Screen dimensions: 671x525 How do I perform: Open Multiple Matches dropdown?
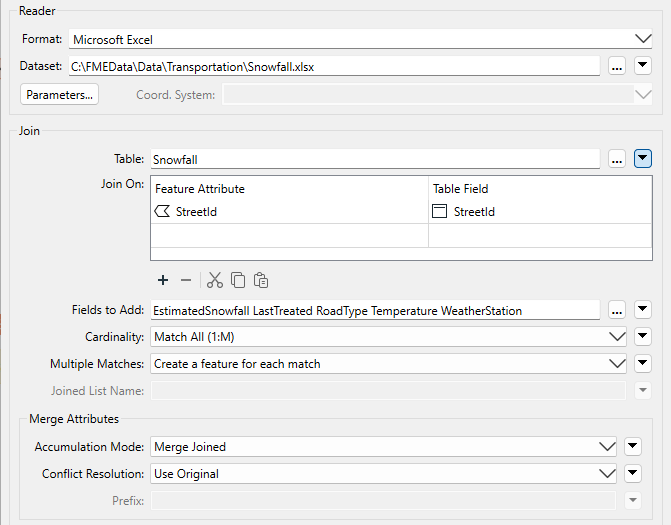coord(388,364)
